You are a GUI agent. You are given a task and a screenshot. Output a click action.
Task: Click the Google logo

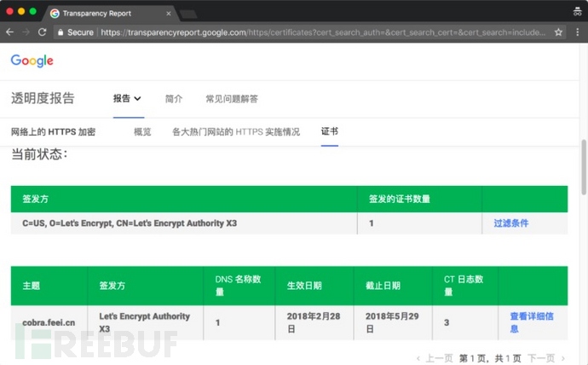32,61
